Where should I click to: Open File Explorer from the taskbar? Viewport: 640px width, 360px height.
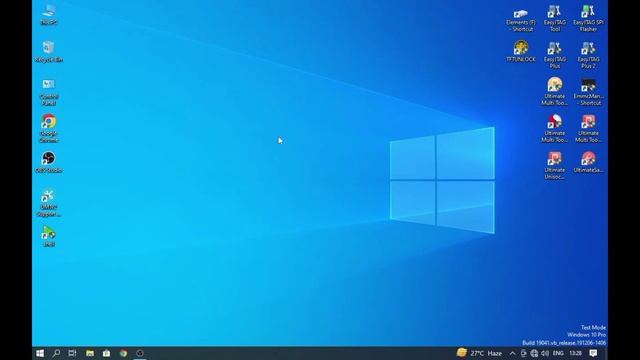click(x=90, y=353)
